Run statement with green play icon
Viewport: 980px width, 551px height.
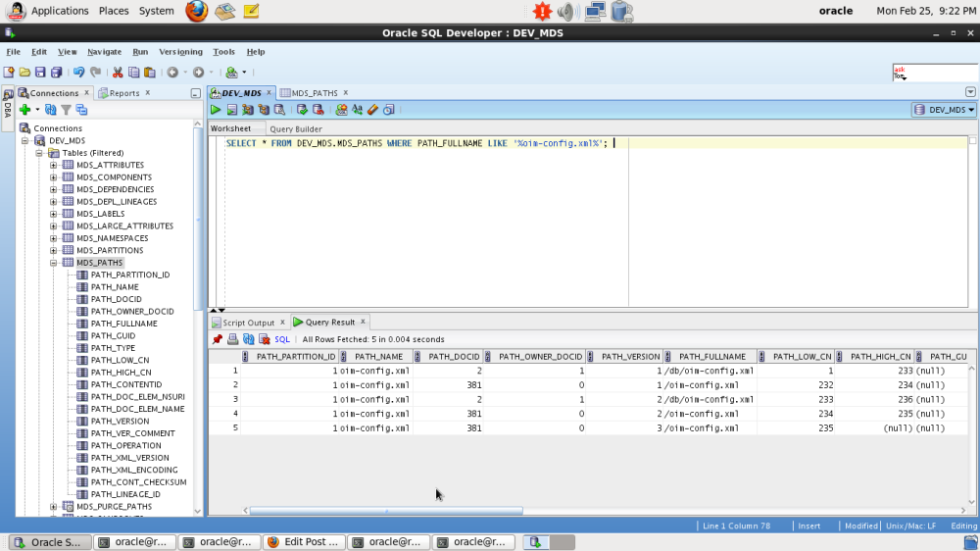pos(216,110)
